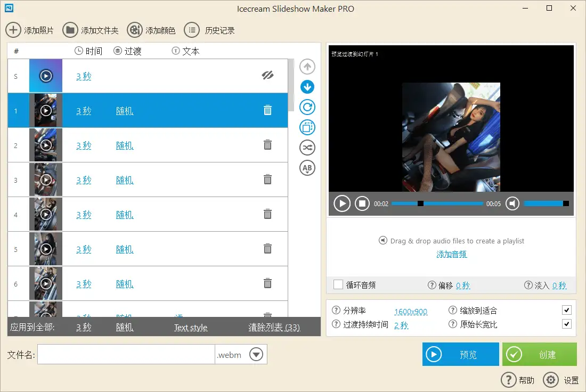Open the Add Folder (添加文件夹) button

(x=91, y=30)
